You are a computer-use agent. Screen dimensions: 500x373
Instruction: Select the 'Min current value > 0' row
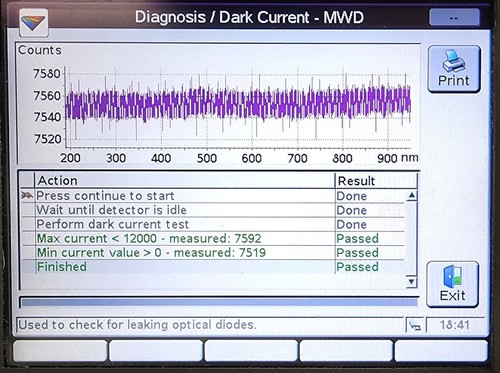coord(212,253)
